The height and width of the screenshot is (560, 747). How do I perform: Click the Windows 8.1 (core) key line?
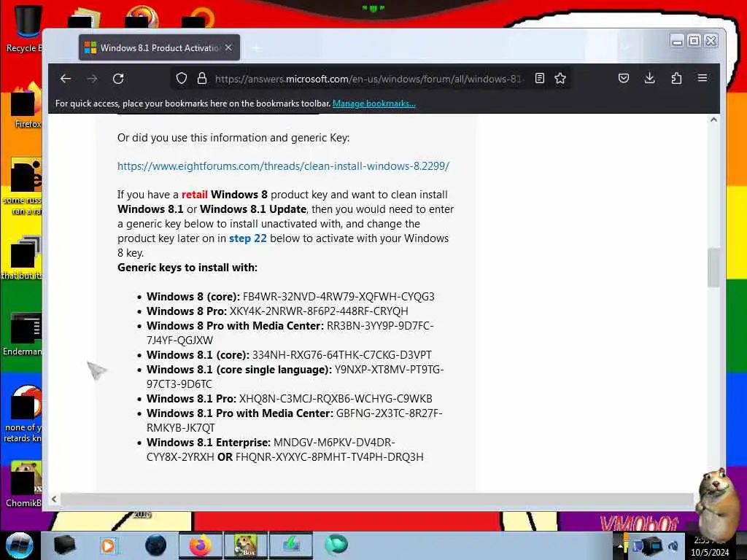(289, 355)
